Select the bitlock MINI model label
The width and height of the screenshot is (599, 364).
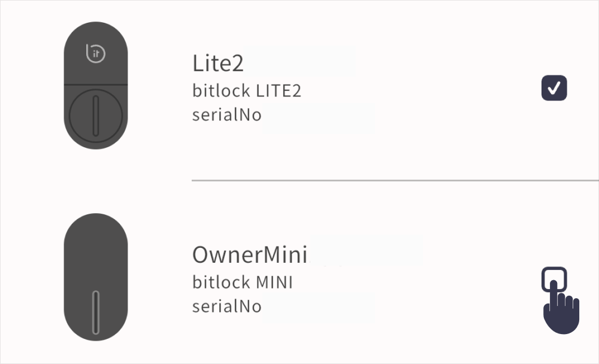tap(243, 282)
